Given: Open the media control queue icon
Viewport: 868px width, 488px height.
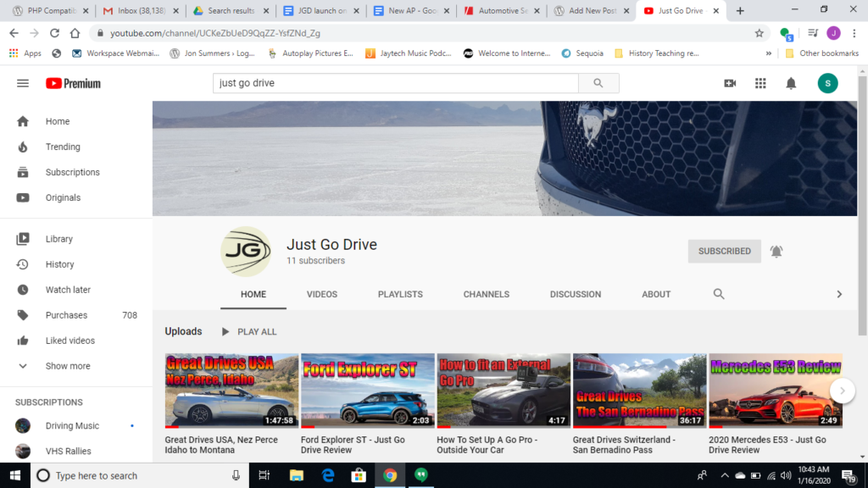Looking at the screenshot, I should [813, 33].
